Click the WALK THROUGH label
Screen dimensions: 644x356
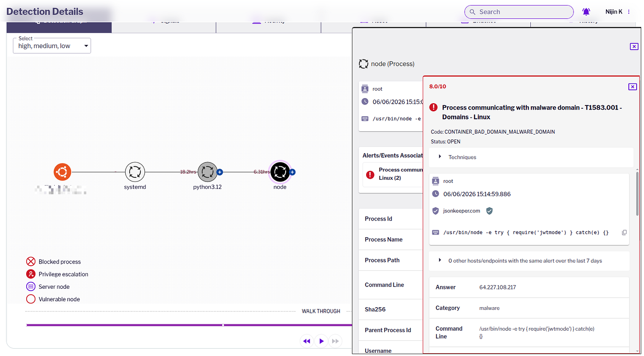click(321, 311)
